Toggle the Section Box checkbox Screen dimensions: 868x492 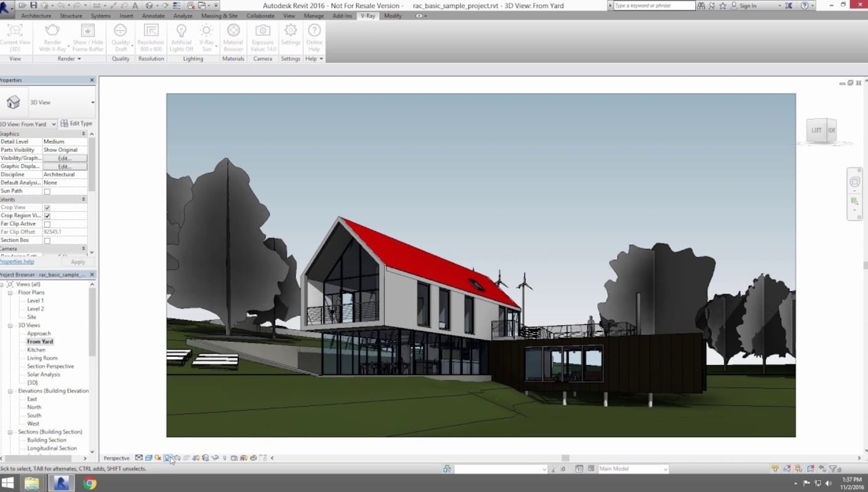pyautogui.click(x=47, y=240)
